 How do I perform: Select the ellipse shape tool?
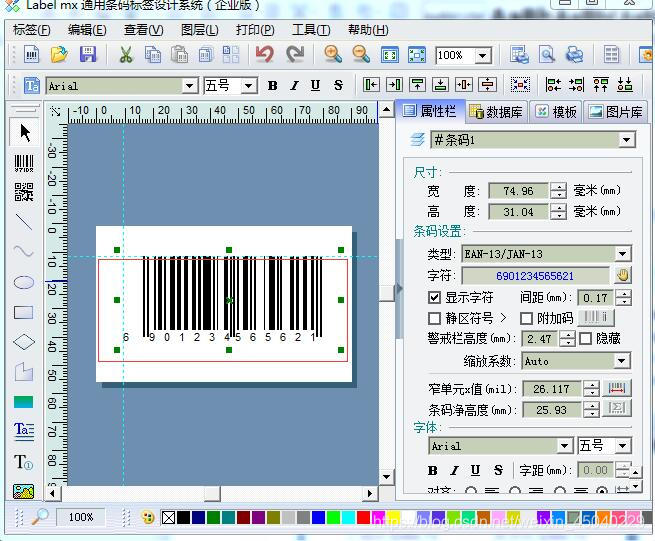pos(24,282)
